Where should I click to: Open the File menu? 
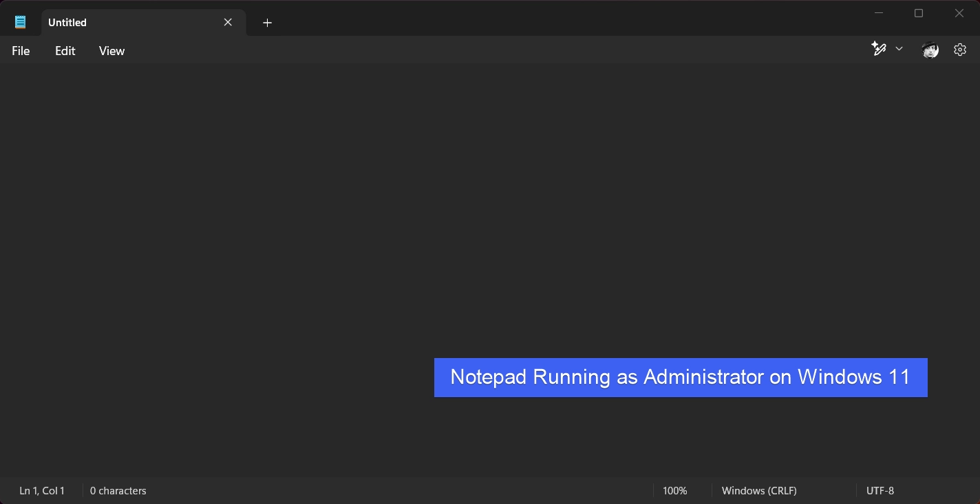click(x=21, y=51)
